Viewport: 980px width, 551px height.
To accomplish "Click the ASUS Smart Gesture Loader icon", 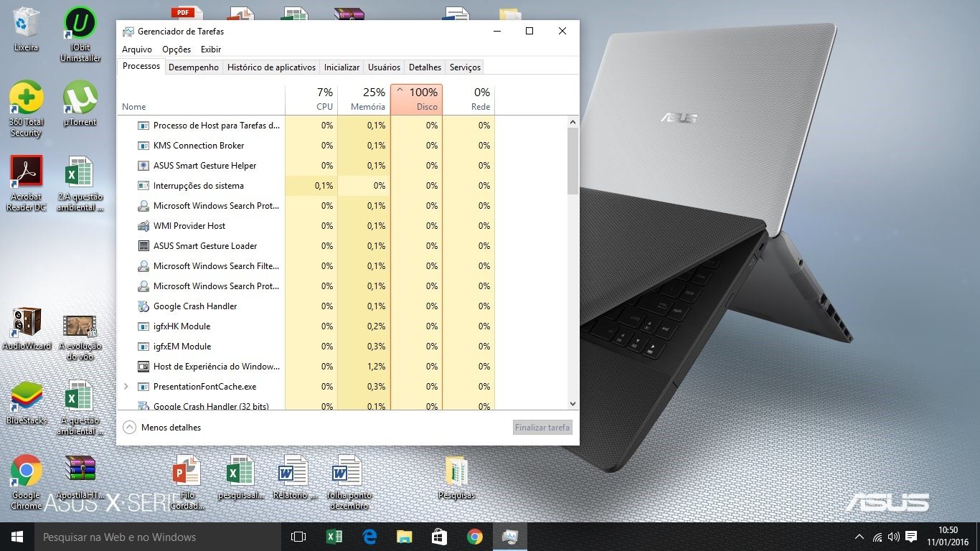I will coord(143,246).
